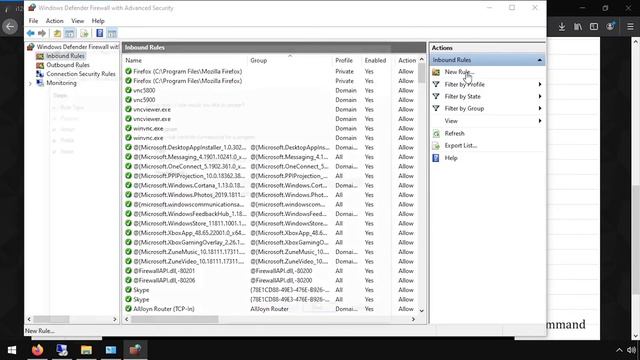The height and width of the screenshot is (360, 640).
Task: Select Inbound Rules in the tree
Action: tap(65, 56)
